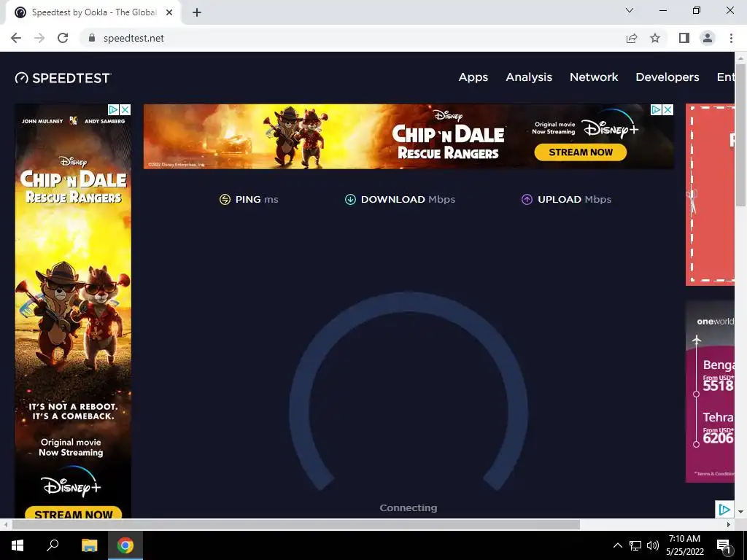
Task: Click the oneworld airline ad
Action: point(710,392)
